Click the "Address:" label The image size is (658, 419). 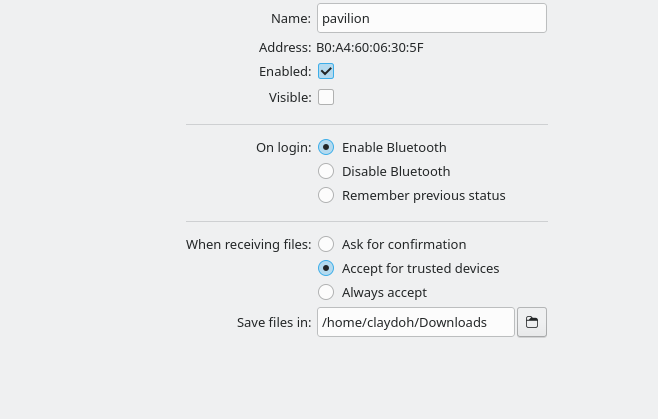tap(285, 47)
